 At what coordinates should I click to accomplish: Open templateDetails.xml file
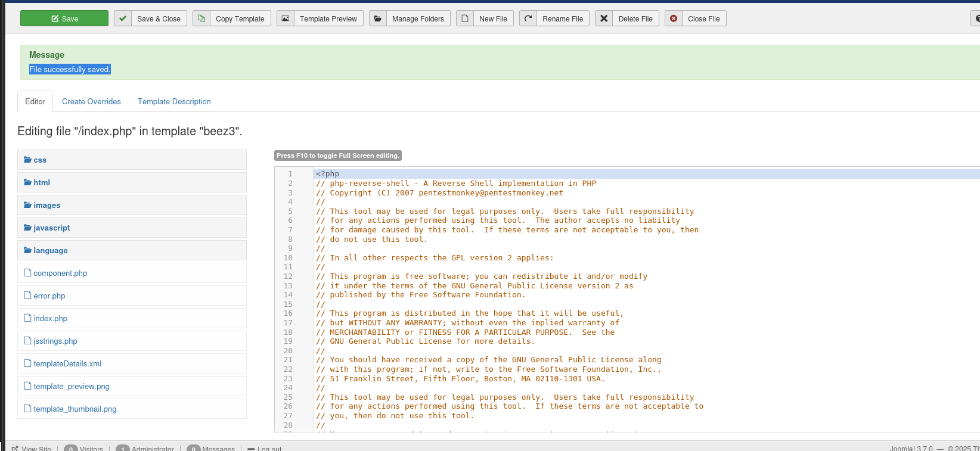pos(67,363)
